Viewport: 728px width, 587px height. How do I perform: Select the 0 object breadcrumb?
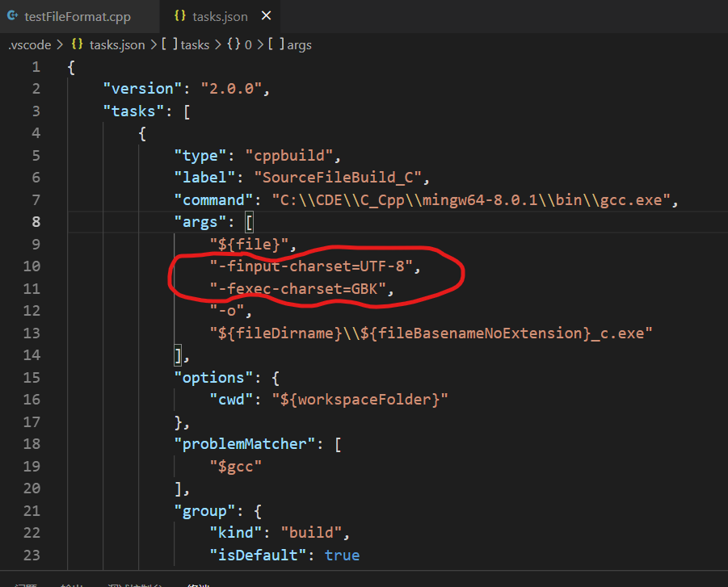coord(248,45)
